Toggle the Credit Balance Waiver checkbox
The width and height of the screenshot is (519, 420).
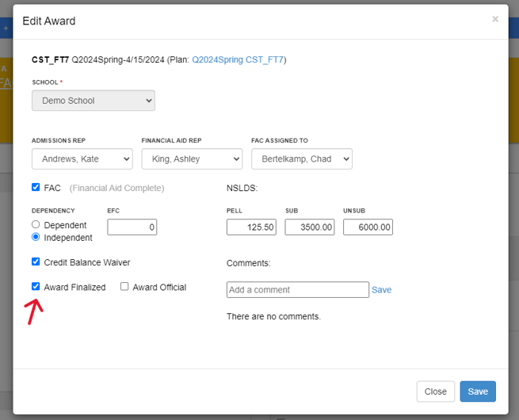click(36, 262)
